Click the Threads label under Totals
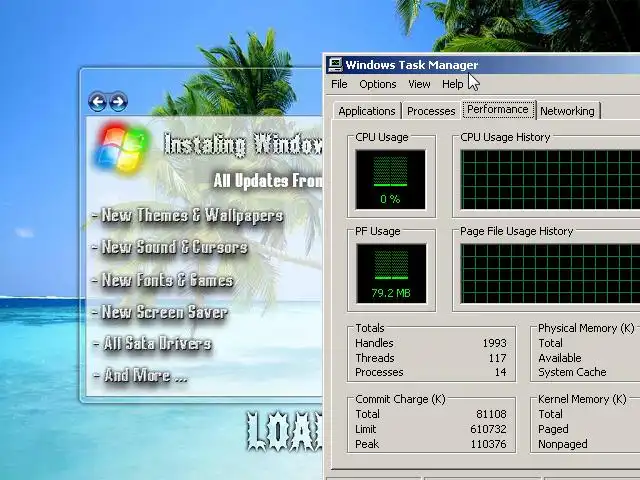The image size is (640, 480). (x=375, y=358)
